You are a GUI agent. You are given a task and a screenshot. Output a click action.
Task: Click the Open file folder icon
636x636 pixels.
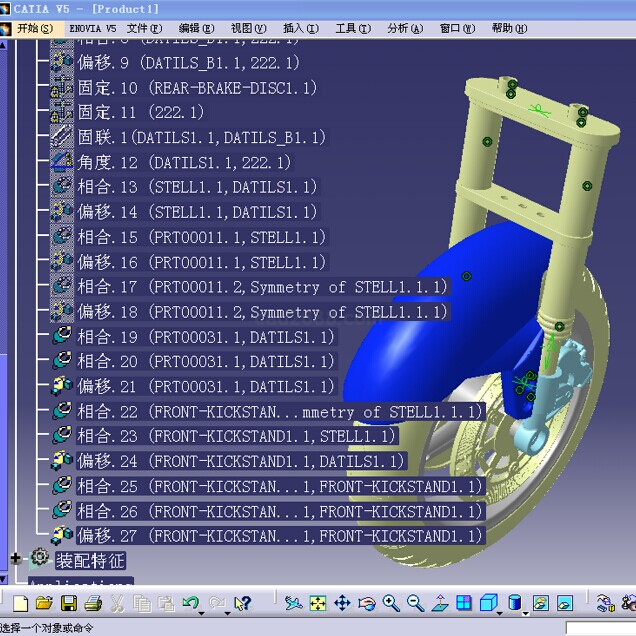[x=44, y=603]
